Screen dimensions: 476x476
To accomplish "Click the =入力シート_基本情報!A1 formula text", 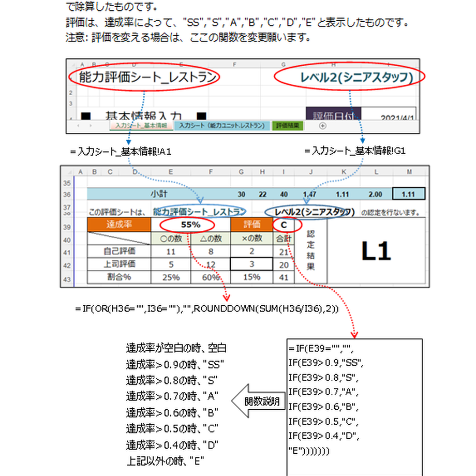I will 121,151.
